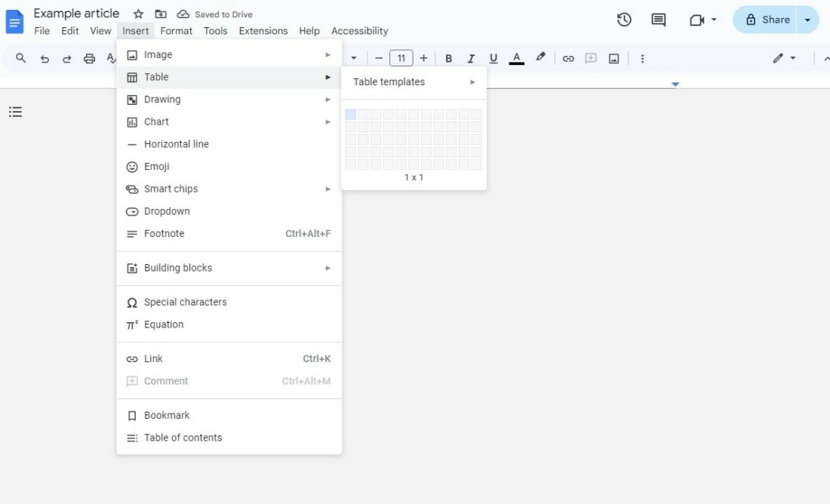The width and height of the screenshot is (830, 504).
Task: Show the document outline icon
Action: 15,112
